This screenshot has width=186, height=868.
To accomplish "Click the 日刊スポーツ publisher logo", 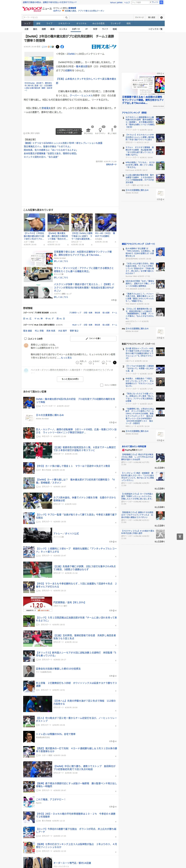I will (104, 47).
